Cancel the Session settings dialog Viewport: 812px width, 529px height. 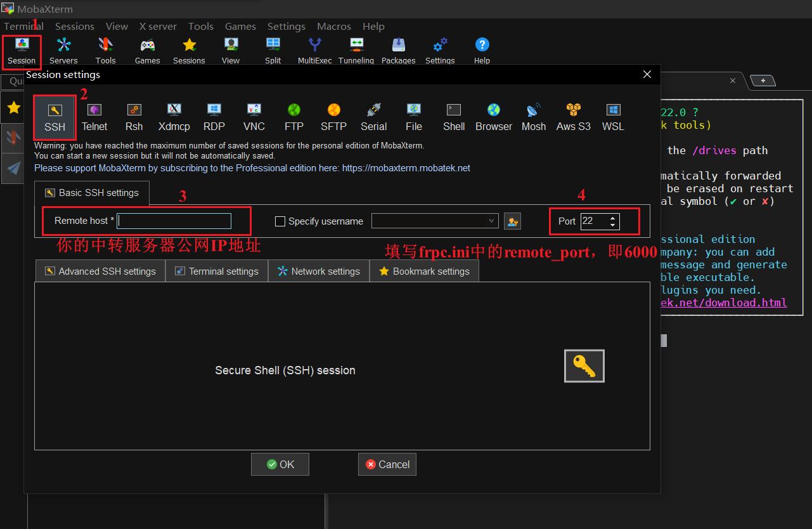387,464
